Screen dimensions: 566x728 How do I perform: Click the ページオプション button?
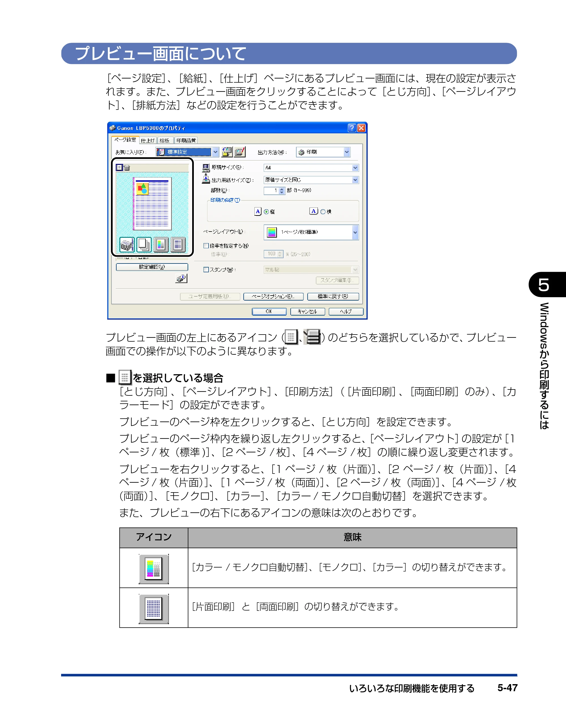click(x=273, y=296)
